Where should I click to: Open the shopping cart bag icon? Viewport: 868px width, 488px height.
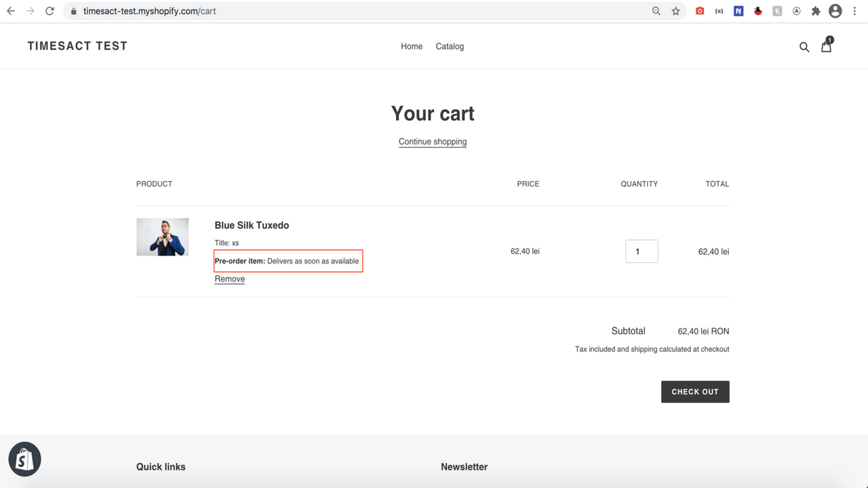pos(827,45)
